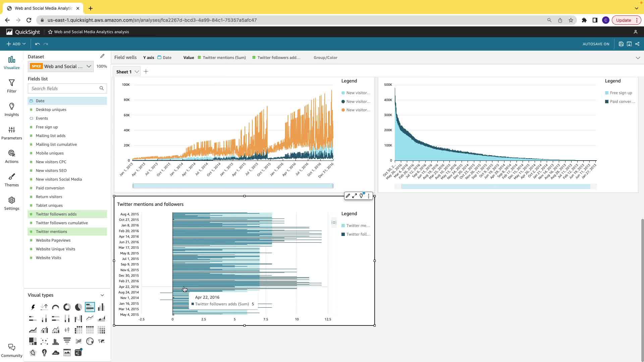
Task: Select the pie chart visual type
Action: pos(78,307)
